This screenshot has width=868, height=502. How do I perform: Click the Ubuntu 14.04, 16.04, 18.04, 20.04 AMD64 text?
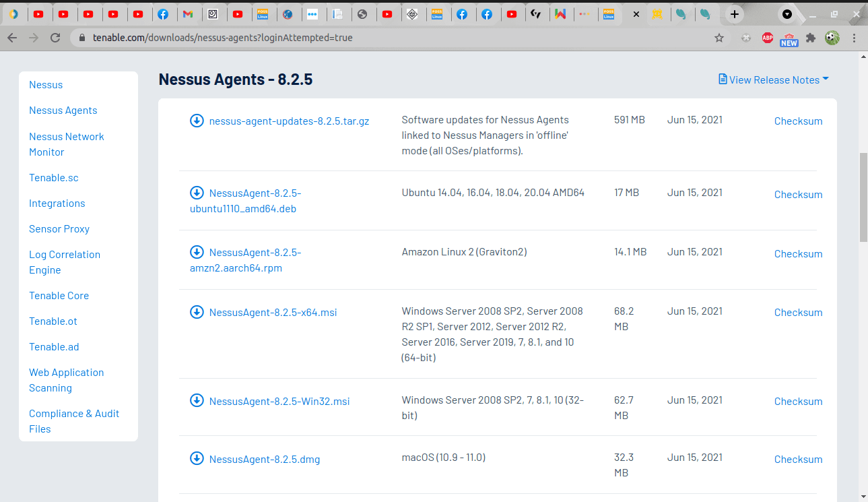coord(493,193)
